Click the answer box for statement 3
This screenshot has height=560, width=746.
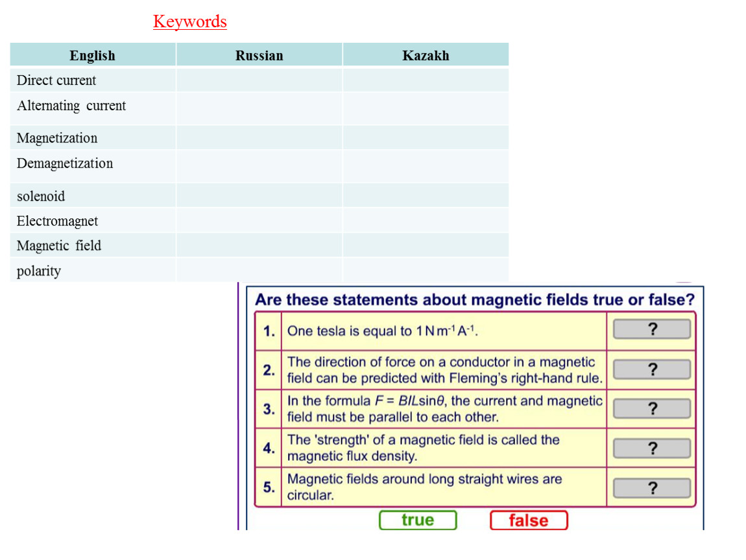pos(652,408)
